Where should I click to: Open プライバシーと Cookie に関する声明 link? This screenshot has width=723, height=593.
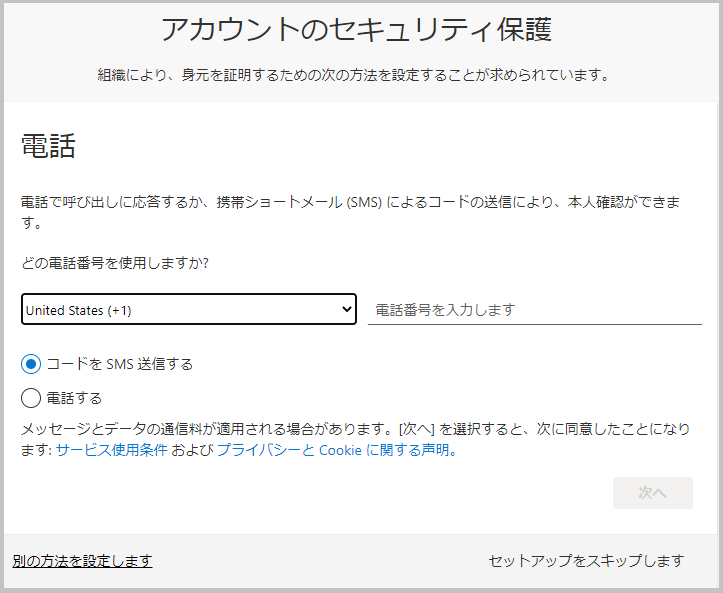coord(336,450)
